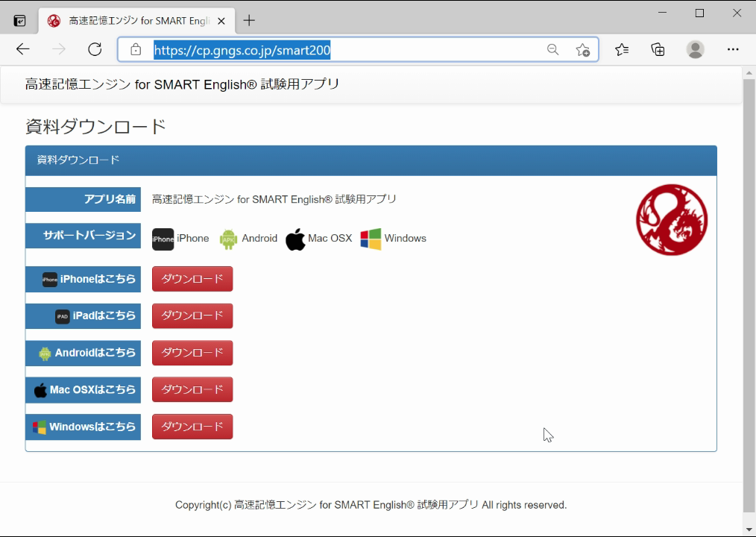Open the Collections icon
This screenshot has width=756, height=537.
point(658,49)
